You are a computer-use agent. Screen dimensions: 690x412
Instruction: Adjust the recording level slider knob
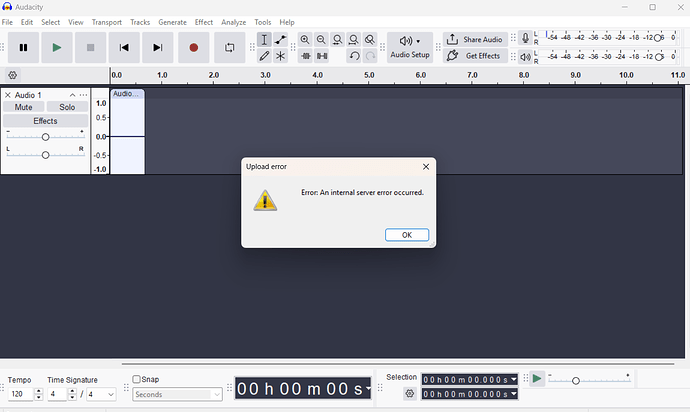point(657,38)
